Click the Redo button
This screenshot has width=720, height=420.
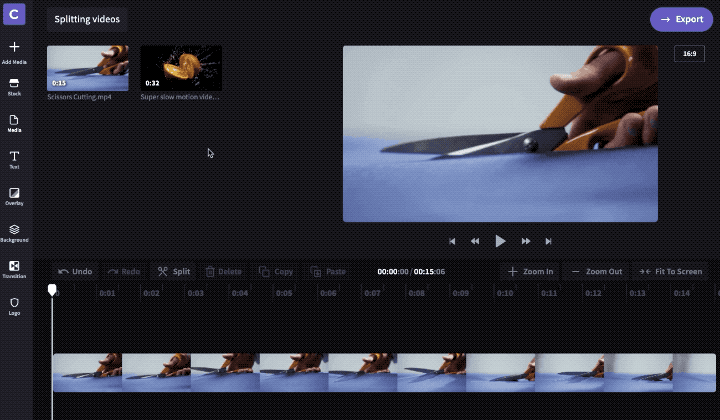[x=124, y=272]
